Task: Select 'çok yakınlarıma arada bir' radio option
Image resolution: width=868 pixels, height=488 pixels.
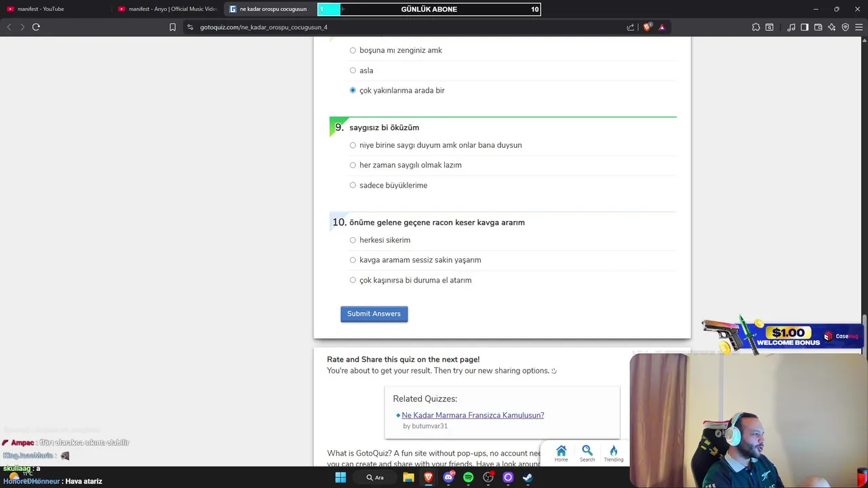Action: 353,90
